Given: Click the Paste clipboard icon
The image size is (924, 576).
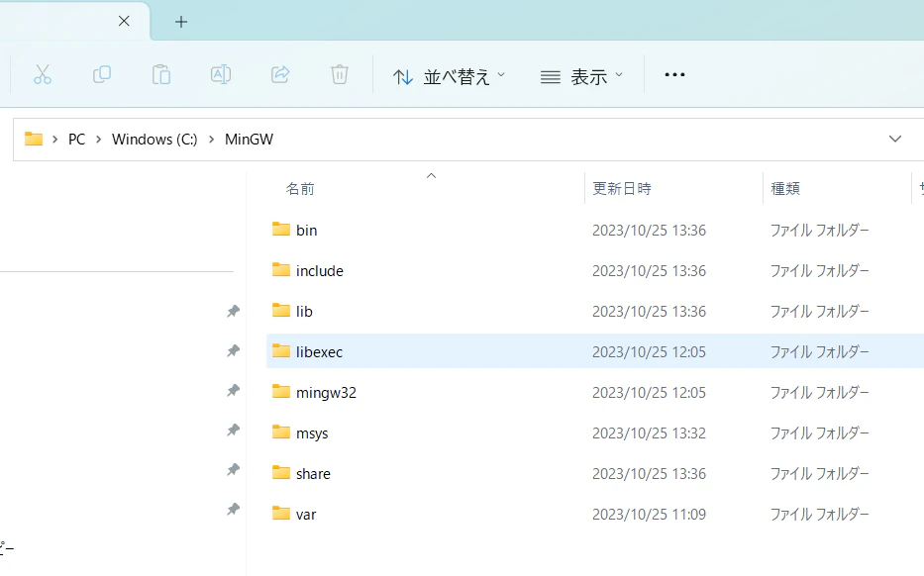Looking at the screenshot, I should (x=160, y=75).
